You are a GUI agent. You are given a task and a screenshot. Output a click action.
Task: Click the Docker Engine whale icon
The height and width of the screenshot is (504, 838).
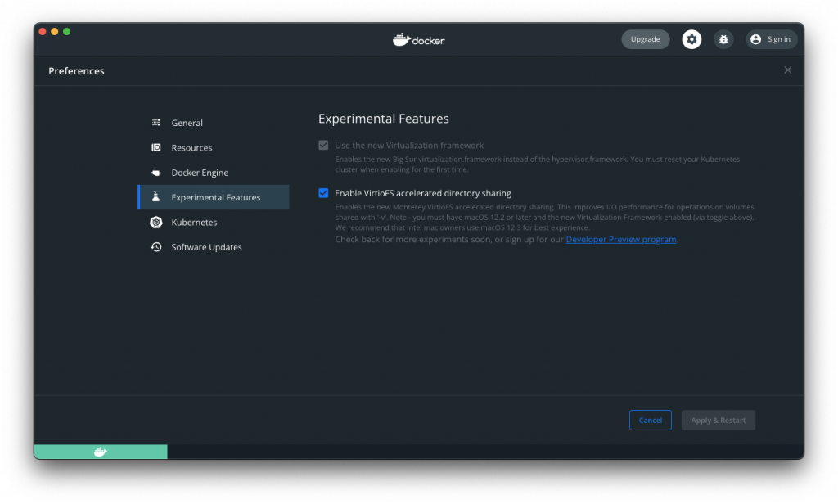pyautogui.click(x=156, y=173)
